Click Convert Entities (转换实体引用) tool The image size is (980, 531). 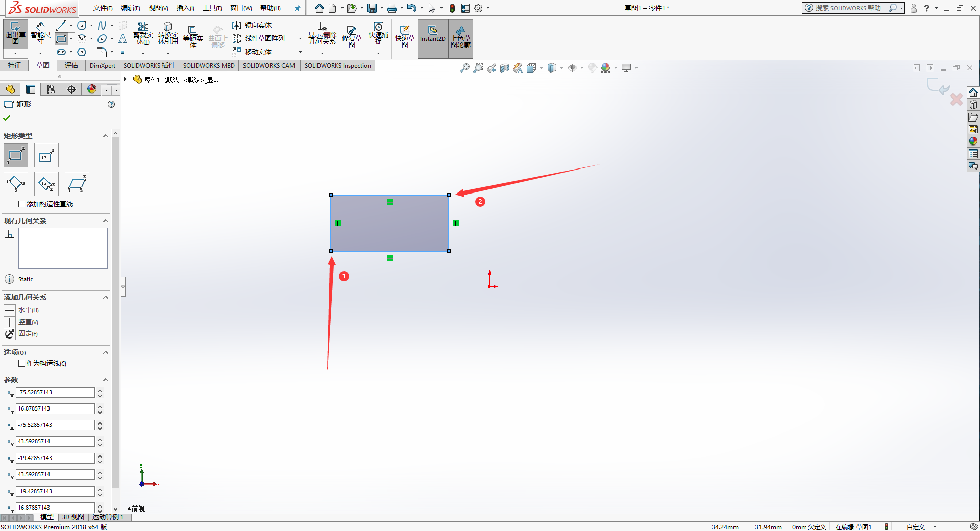pos(168,34)
